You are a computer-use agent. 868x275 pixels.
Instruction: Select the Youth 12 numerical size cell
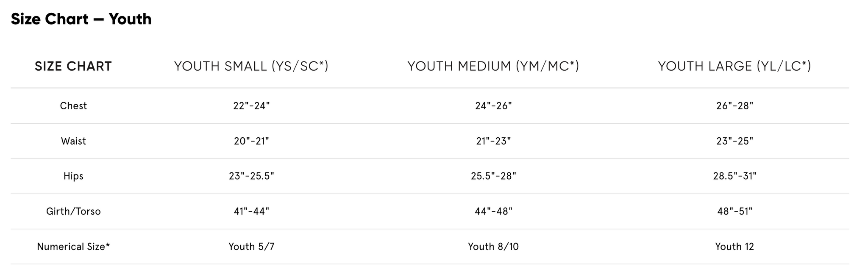click(734, 247)
